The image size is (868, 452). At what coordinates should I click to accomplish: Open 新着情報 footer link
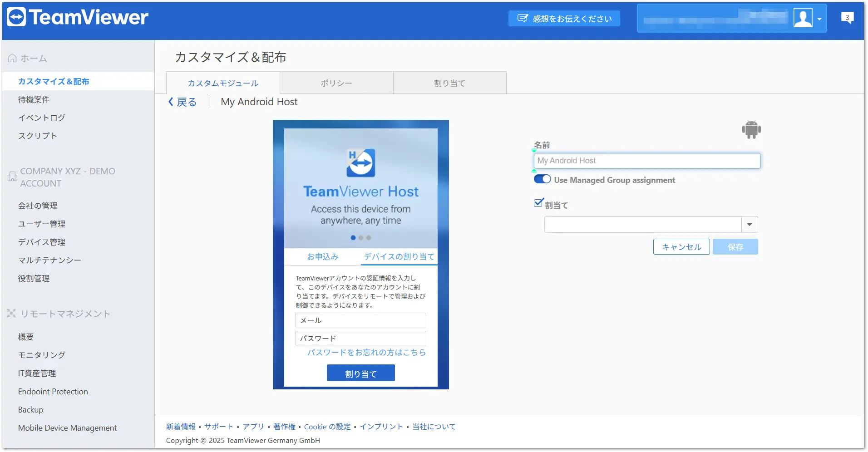tap(181, 427)
